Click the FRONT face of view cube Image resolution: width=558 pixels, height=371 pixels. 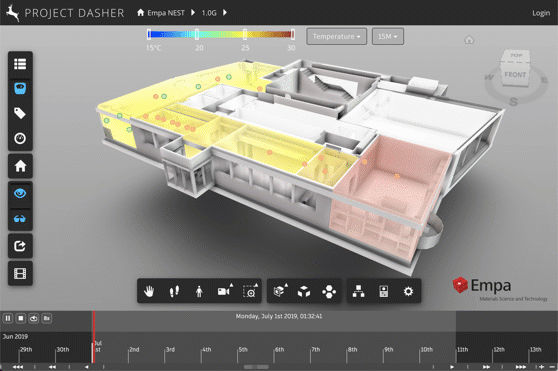pos(515,75)
